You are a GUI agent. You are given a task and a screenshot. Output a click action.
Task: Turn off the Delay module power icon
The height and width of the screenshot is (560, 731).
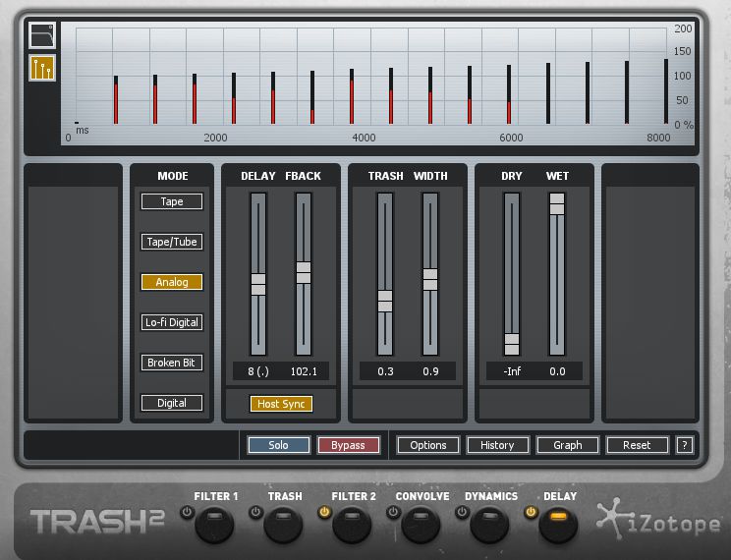point(531,513)
